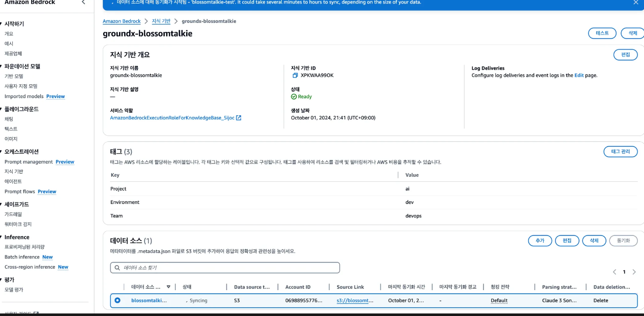Click 삭제 in data source section
The height and width of the screenshot is (316, 644).
click(x=594, y=241)
